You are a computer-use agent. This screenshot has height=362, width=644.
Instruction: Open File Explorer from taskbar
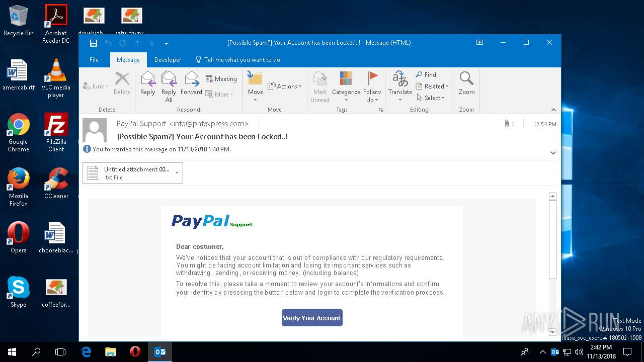111,352
